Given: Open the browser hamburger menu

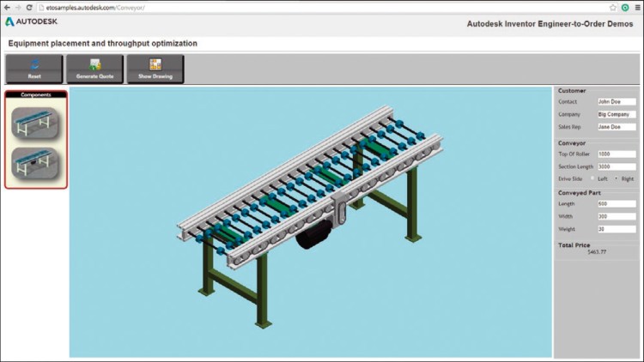Looking at the screenshot, I should (x=636, y=7).
